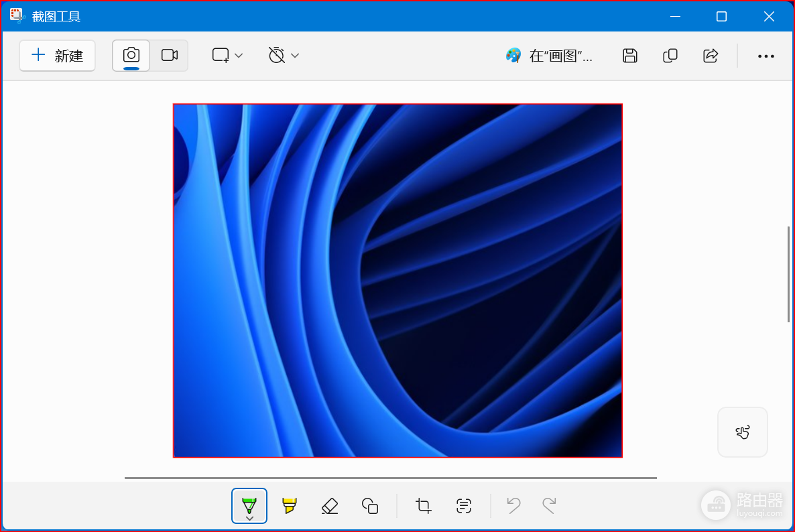The width and height of the screenshot is (795, 532).
Task: Open the shapes tool
Action: [370, 506]
